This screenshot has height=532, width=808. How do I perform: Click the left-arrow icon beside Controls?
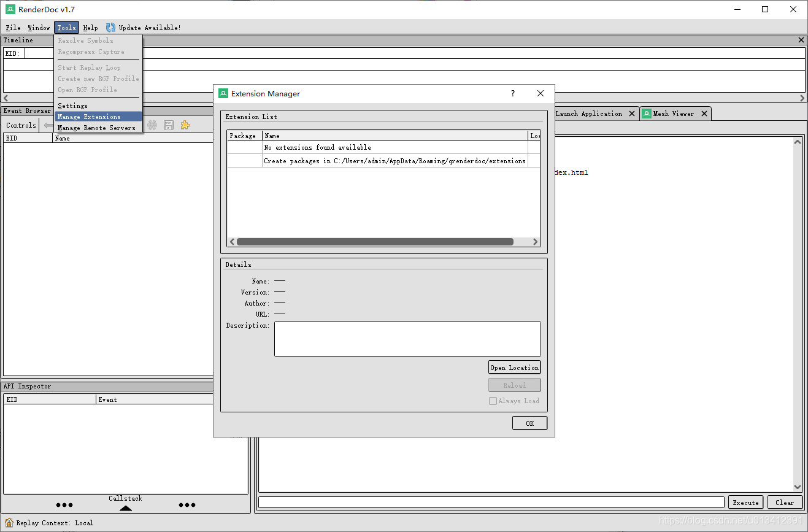pos(48,125)
